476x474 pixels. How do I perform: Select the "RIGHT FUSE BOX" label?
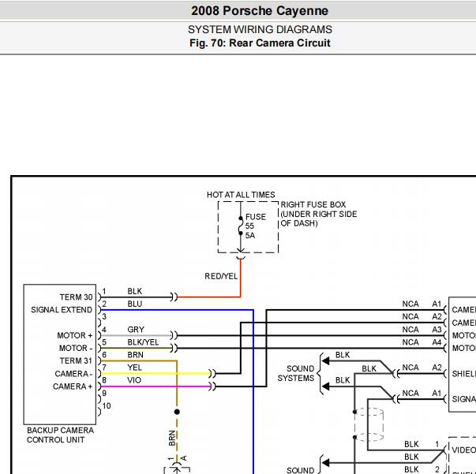tap(313, 205)
